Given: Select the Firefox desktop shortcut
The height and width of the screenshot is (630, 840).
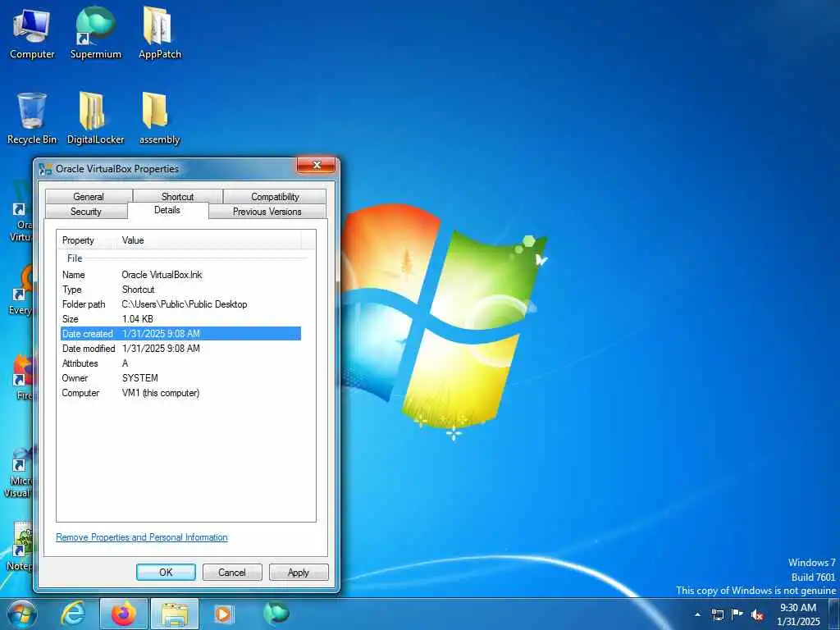Looking at the screenshot, I should [22, 377].
